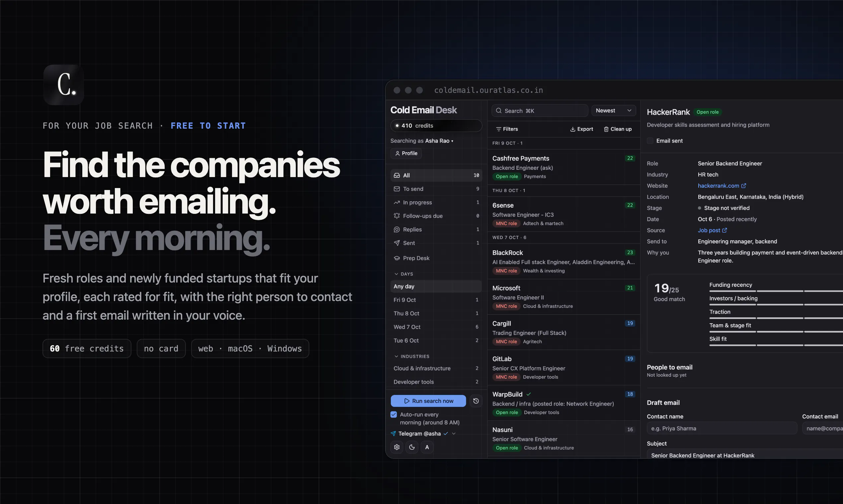Open the GitLab listing
Viewport: 843px width, 504px height.
(564, 368)
